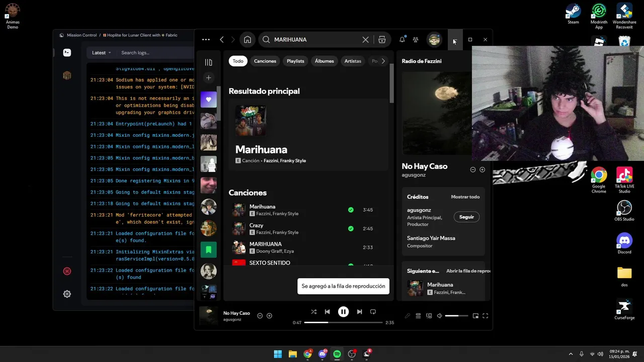Open settings gear in Mission Control sidebar
This screenshot has height=362, width=644.
pos(67,294)
